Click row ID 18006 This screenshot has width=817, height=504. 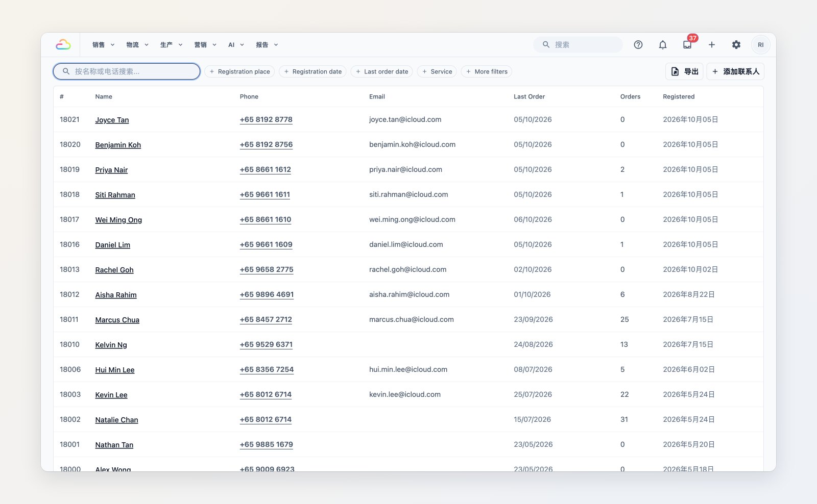point(70,369)
